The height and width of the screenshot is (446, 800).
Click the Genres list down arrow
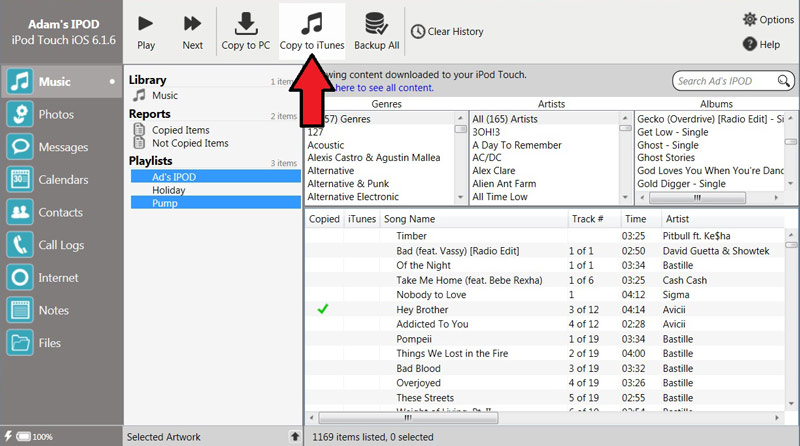pyautogui.click(x=461, y=197)
